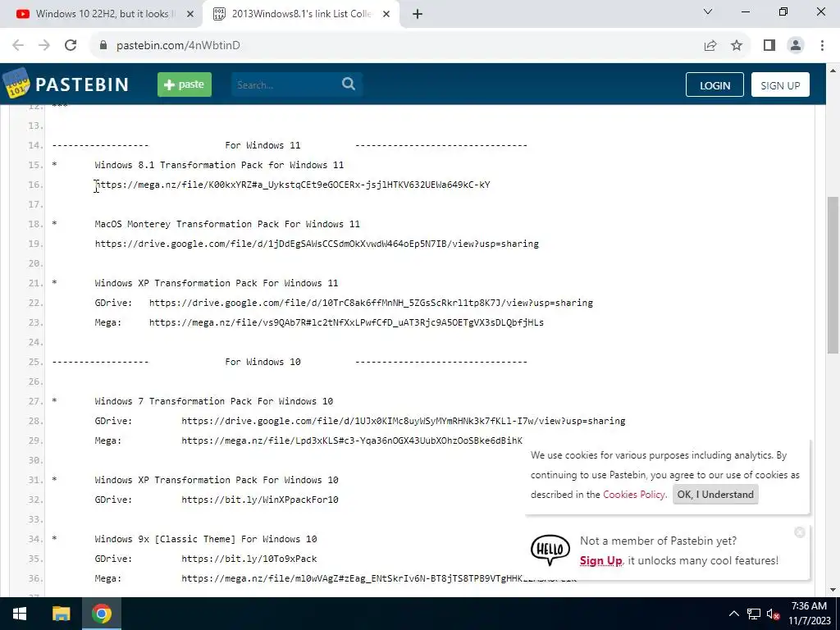Click OK, I Understand cookie button
840x630 pixels.
[x=715, y=495]
